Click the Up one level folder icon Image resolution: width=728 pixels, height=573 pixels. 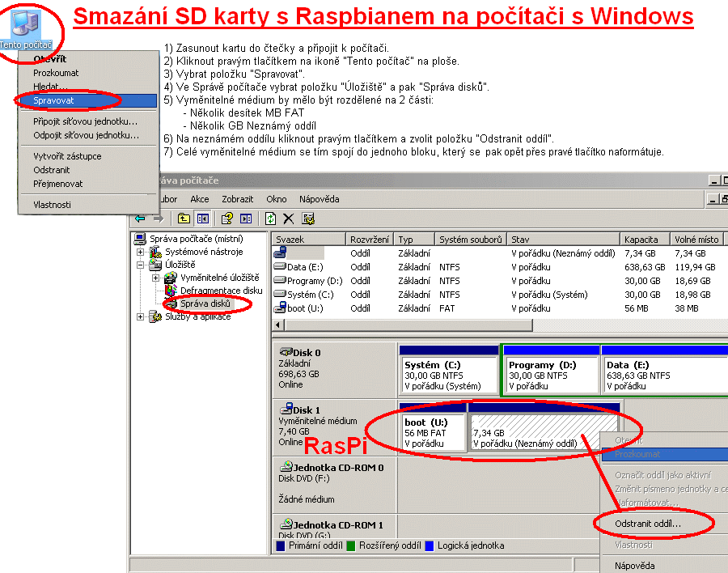coord(184,219)
